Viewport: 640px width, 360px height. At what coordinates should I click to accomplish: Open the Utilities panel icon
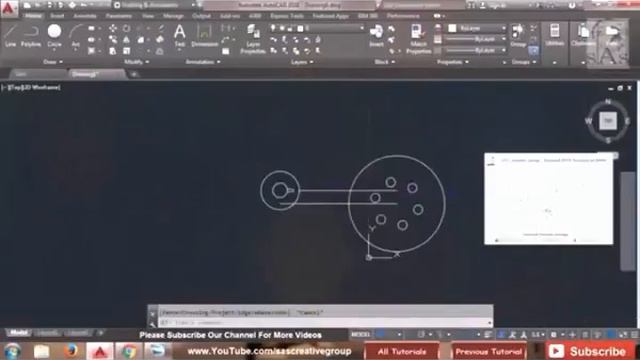point(554,35)
